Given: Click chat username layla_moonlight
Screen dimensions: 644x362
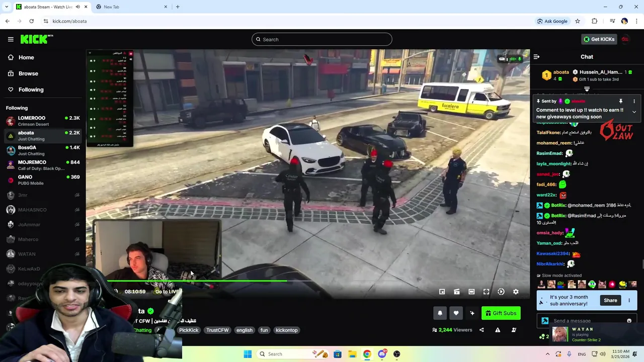Looking at the screenshot, I should pos(553,163).
